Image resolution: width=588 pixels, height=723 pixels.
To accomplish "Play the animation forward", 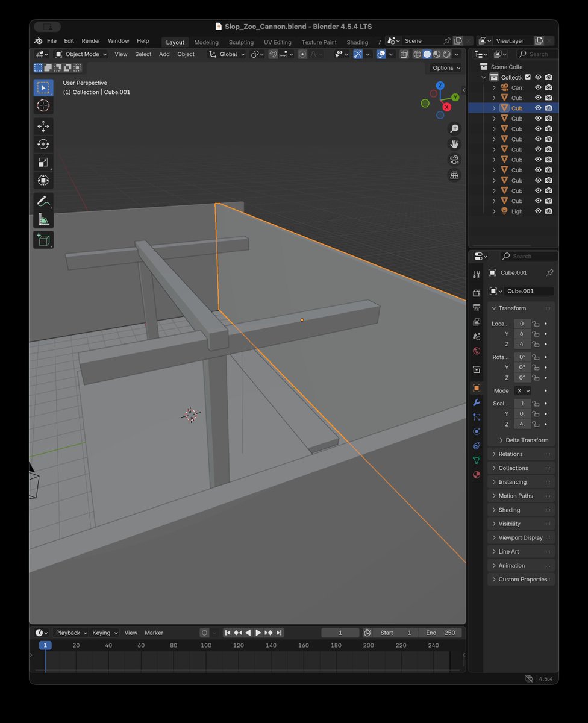I will pyautogui.click(x=258, y=633).
